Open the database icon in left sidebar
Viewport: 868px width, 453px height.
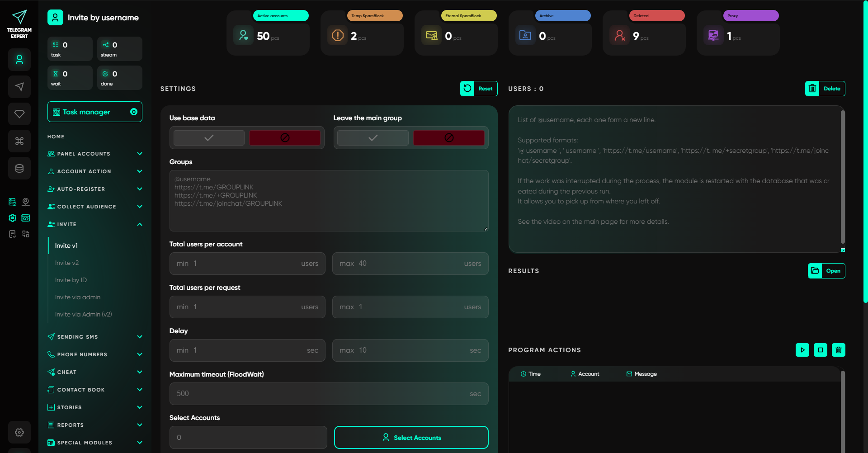pos(19,168)
